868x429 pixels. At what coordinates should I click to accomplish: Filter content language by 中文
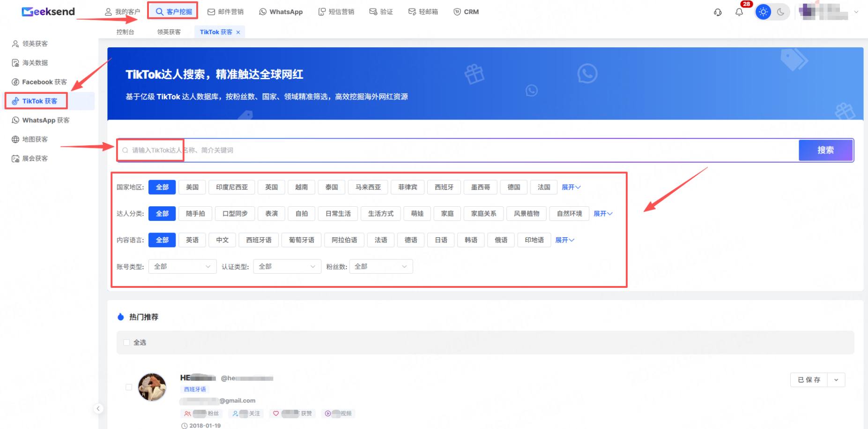[x=223, y=240]
